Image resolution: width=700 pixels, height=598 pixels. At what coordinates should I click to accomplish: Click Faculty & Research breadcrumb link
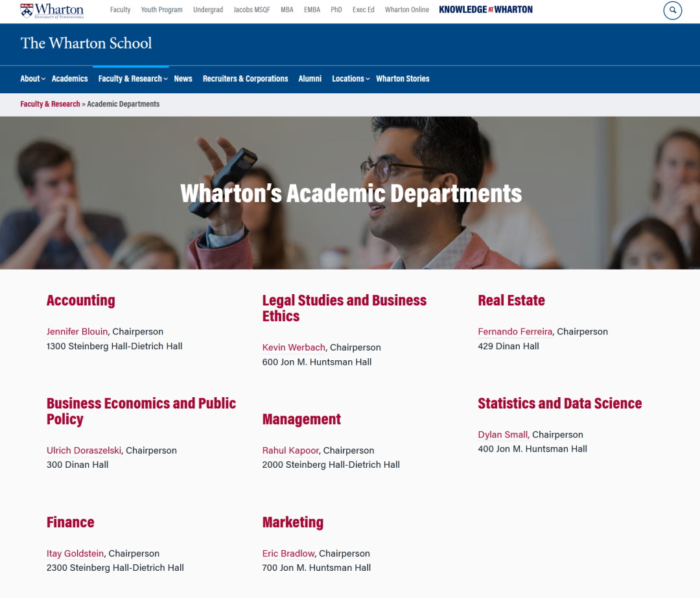pyautogui.click(x=50, y=104)
